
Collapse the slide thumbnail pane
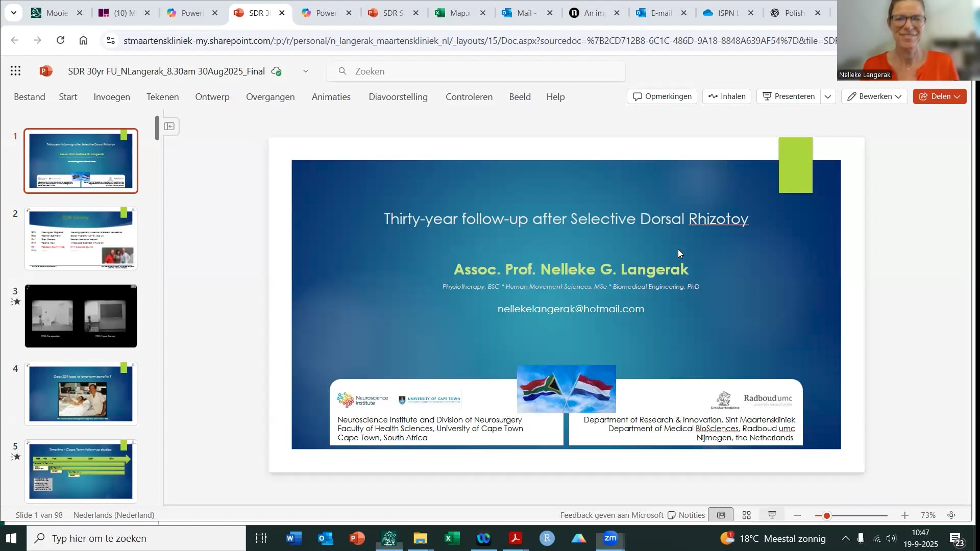click(x=170, y=127)
